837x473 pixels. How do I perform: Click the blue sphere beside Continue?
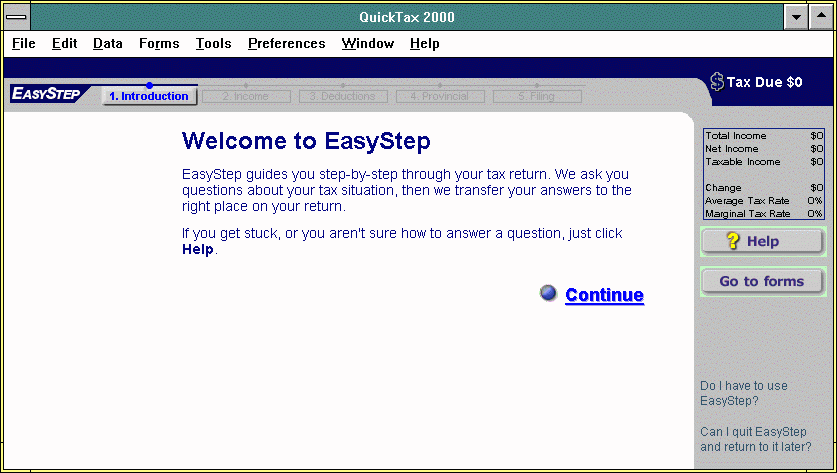[x=548, y=293]
